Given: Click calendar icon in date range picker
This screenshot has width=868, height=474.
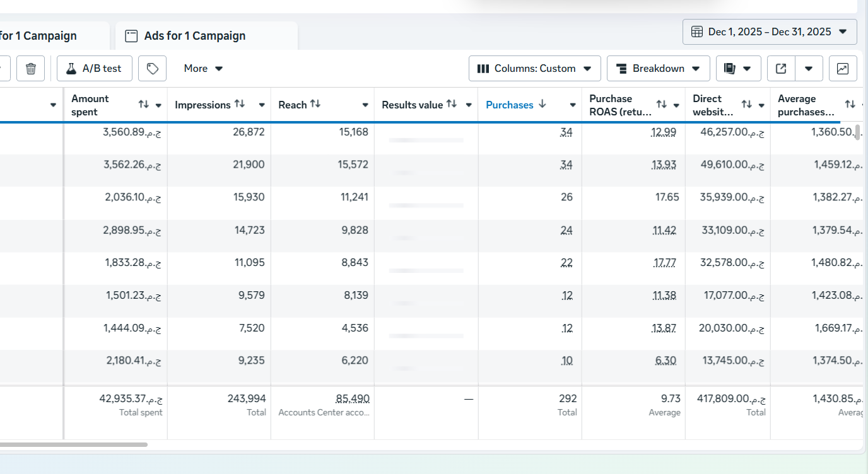Looking at the screenshot, I should click(697, 32).
